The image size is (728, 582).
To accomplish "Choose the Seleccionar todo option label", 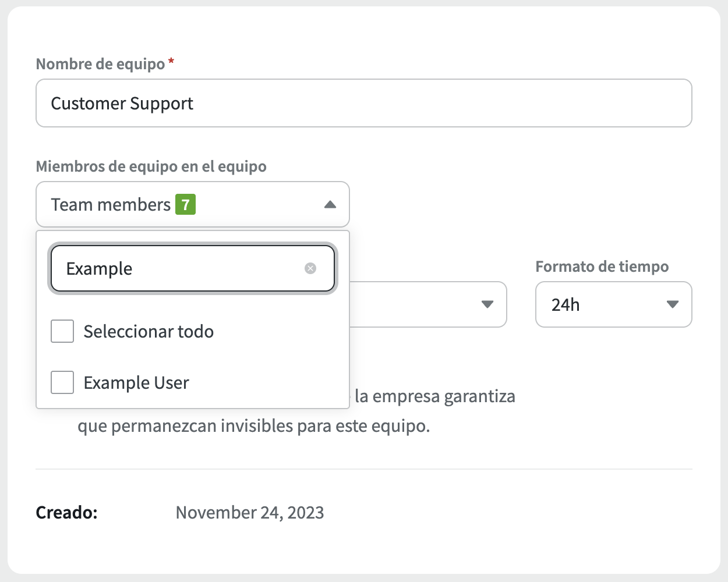I will 149,332.
